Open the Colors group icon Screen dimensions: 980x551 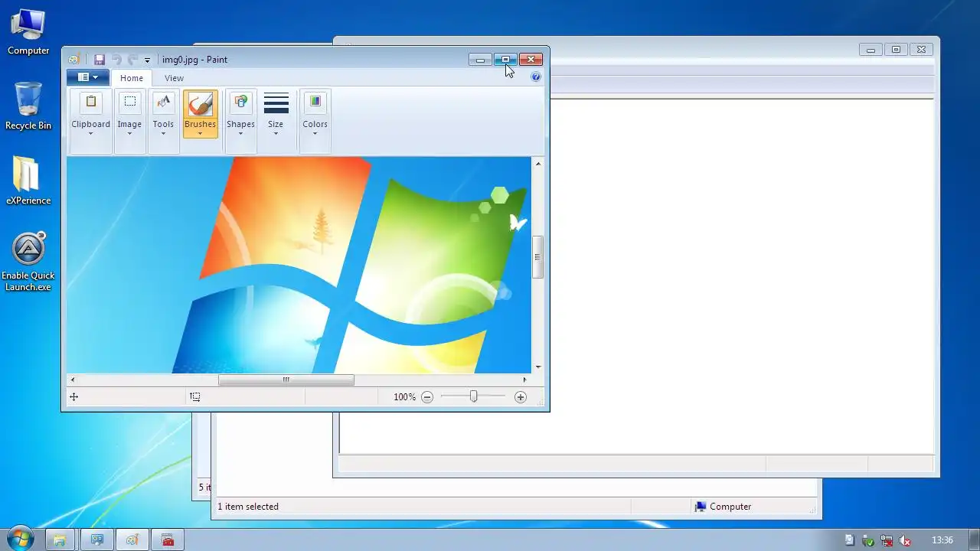pos(315,103)
